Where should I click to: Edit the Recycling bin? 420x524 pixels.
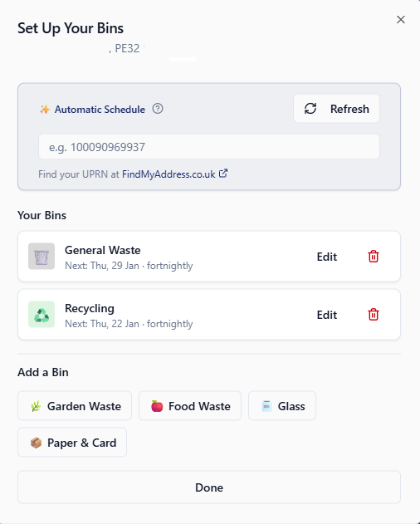[x=327, y=315]
